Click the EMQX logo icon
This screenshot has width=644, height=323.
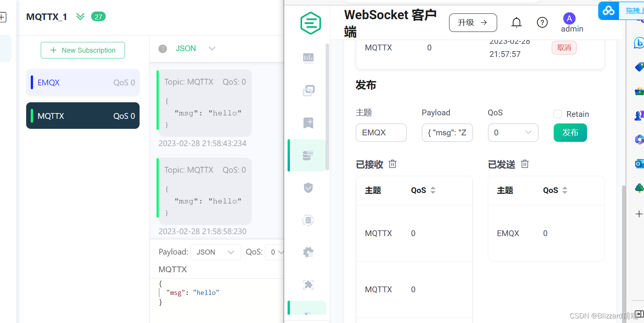[x=310, y=23]
